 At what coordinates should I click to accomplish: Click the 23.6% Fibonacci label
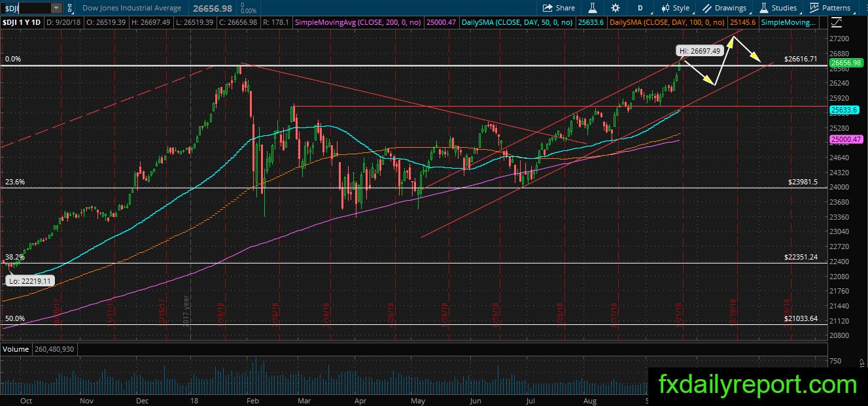coord(15,182)
